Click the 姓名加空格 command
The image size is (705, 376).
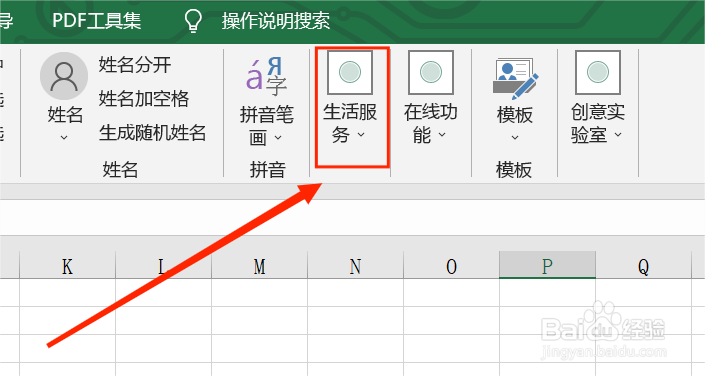coord(144,98)
